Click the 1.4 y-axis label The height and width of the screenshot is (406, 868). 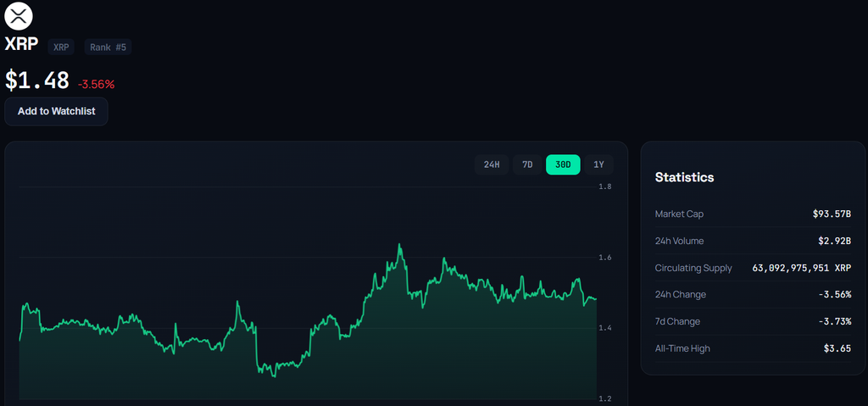point(605,329)
